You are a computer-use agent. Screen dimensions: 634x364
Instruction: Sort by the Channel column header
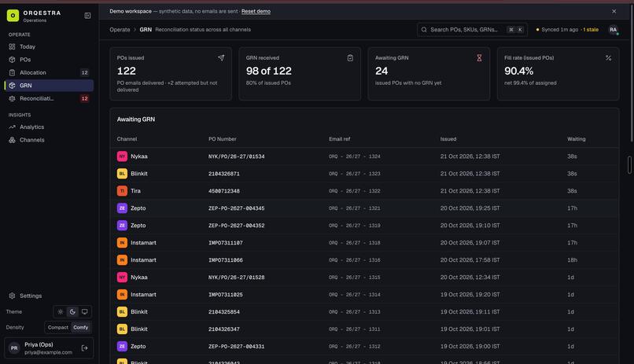(x=127, y=139)
